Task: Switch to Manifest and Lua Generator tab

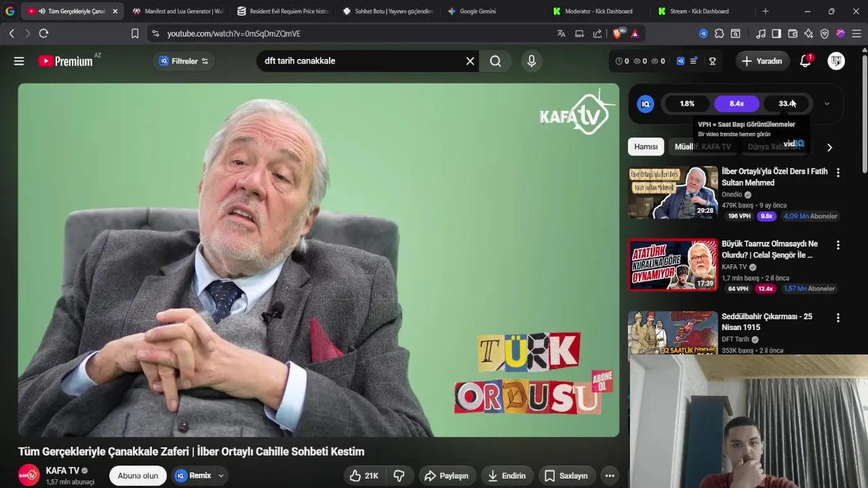Action: coord(178,12)
